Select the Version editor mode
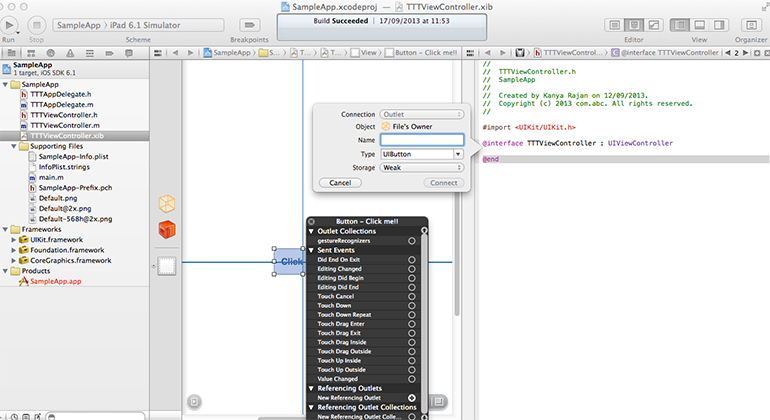 point(654,25)
